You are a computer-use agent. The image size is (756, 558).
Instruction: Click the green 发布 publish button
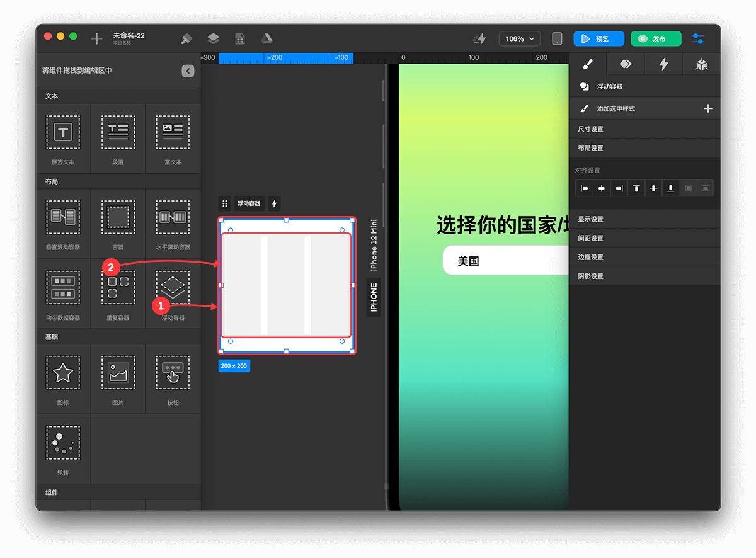[x=656, y=39]
